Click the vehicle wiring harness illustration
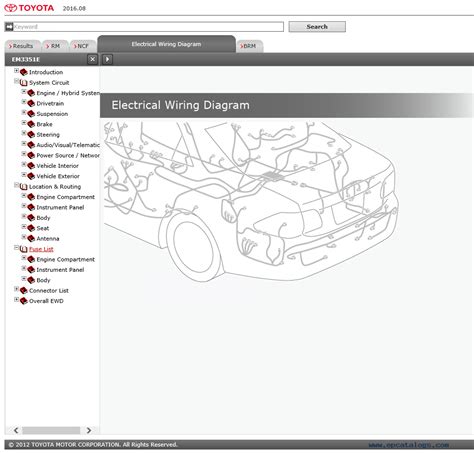 [x=251, y=201]
